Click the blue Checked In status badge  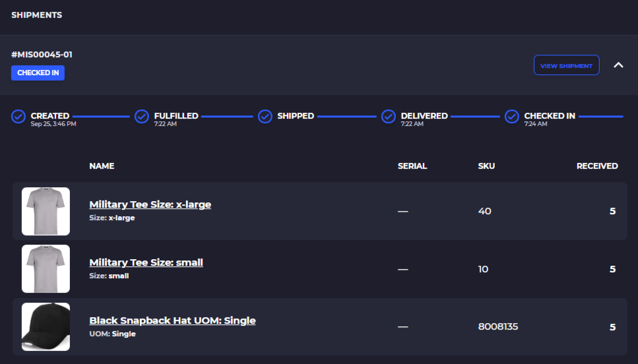click(38, 73)
